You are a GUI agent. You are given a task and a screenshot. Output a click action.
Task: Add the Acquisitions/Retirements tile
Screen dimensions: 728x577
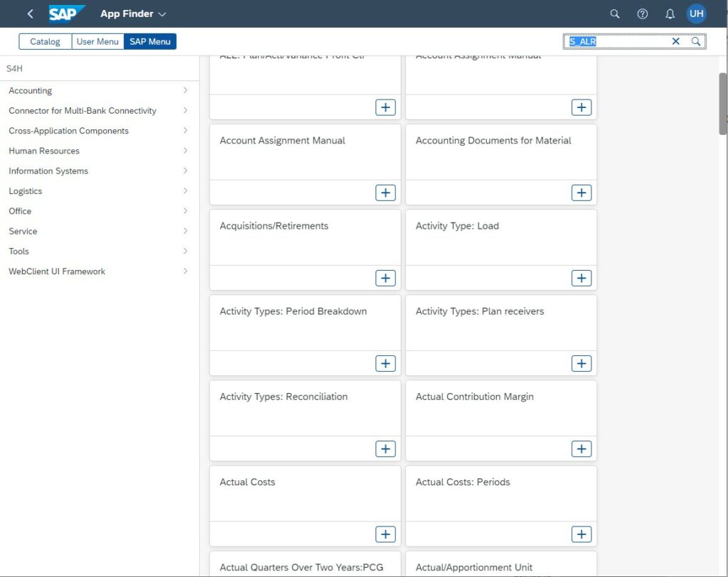click(x=385, y=278)
